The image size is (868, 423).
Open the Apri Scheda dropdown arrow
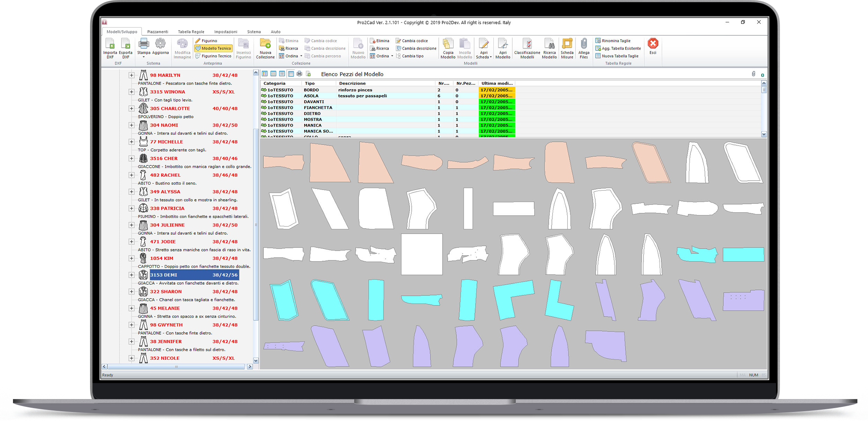tap(491, 57)
